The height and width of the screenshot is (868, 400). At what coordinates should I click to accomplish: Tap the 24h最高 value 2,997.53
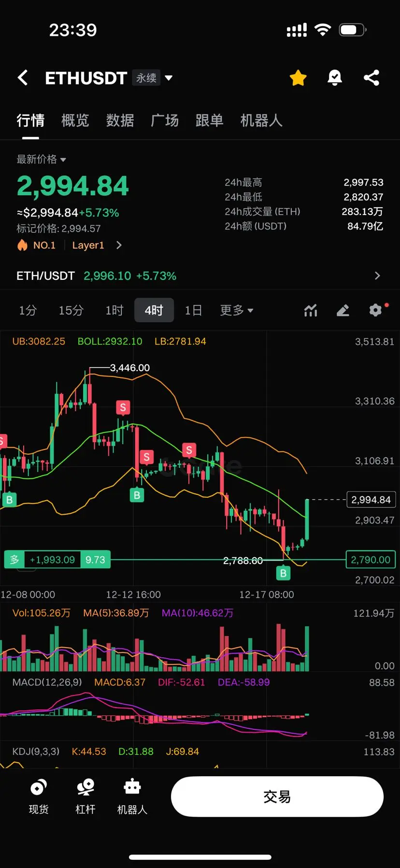pyautogui.click(x=363, y=182)
